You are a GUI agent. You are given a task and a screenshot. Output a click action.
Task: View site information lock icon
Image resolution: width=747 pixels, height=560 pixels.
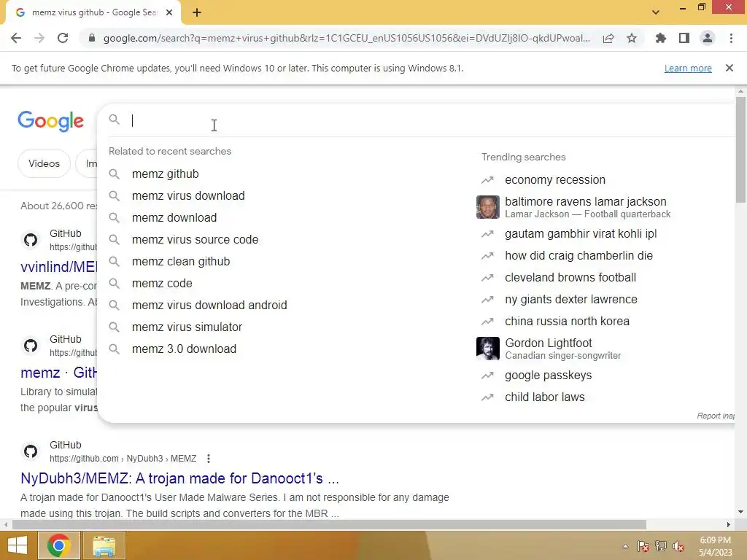coord(92,38)
